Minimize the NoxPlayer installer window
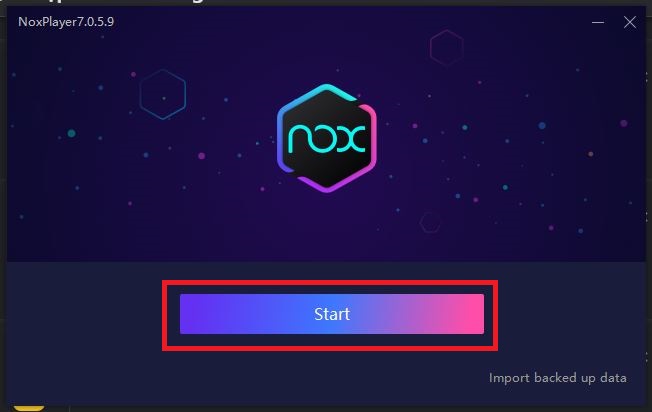Screen dimensions: 652x412 coord(598,22)
